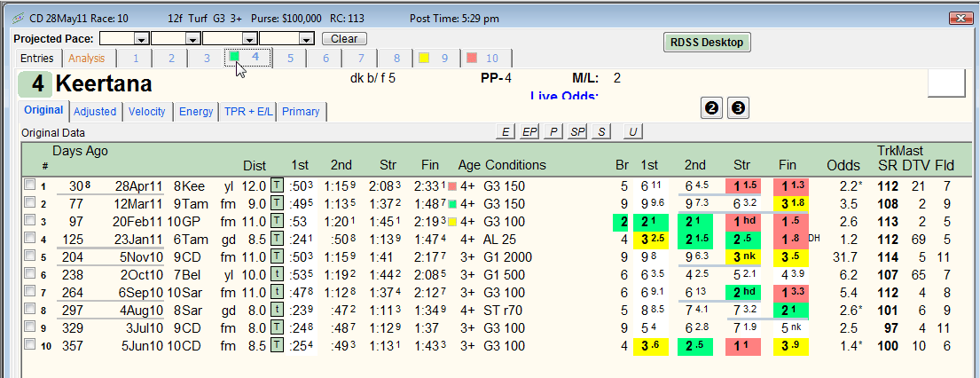Click red square in 28Apr11 age column

pos(452,186)
